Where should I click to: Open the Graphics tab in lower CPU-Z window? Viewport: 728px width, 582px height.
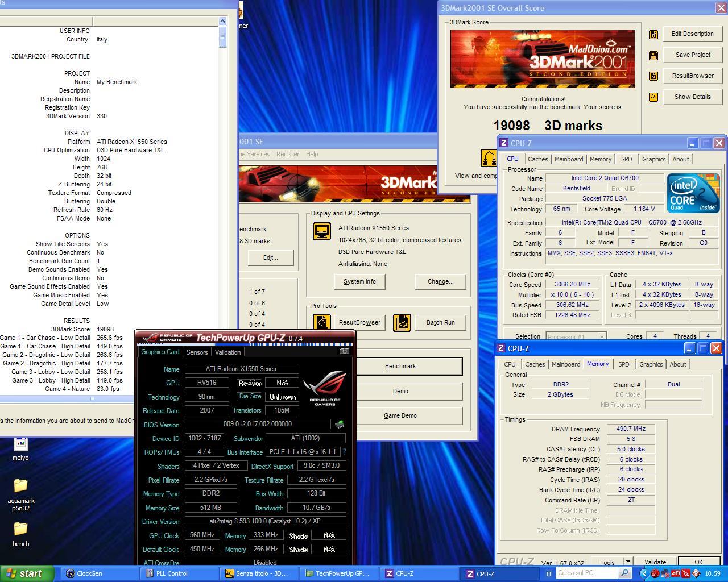(651, 364)
